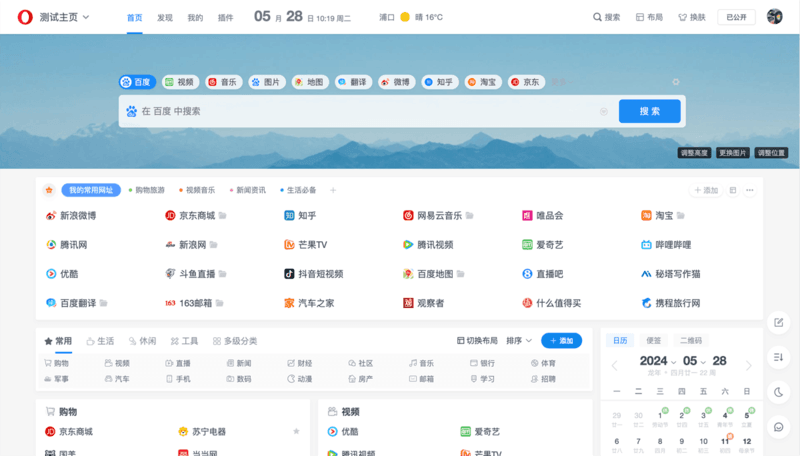Image resolution: width=800 pixels, height=456 pixels.
Task: Open the 我的 tab
Action: 195,18
